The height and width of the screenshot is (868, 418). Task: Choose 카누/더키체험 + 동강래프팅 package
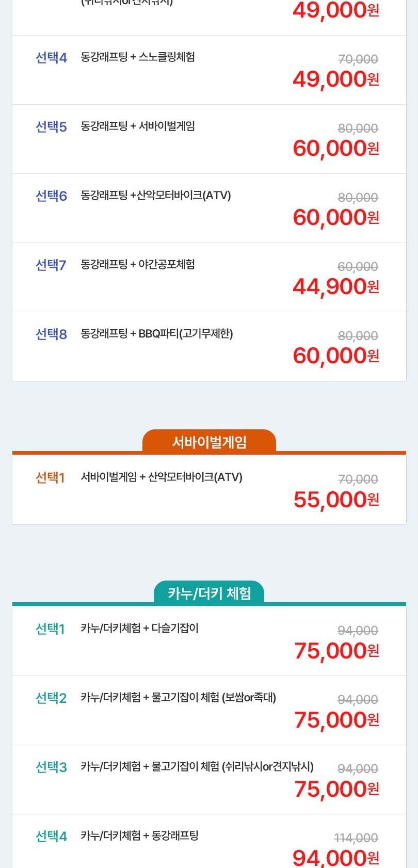pyautogui.click(x=139, y=836)
